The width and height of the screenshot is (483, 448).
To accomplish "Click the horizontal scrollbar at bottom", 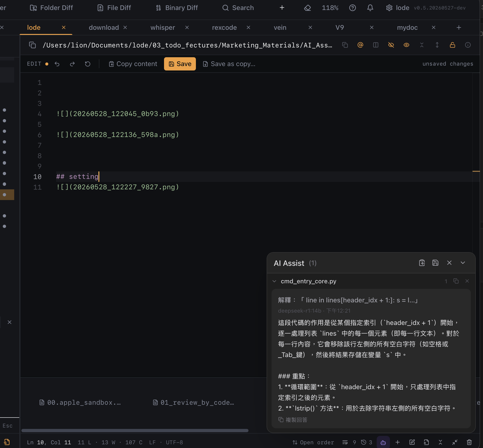I will 135,431.
